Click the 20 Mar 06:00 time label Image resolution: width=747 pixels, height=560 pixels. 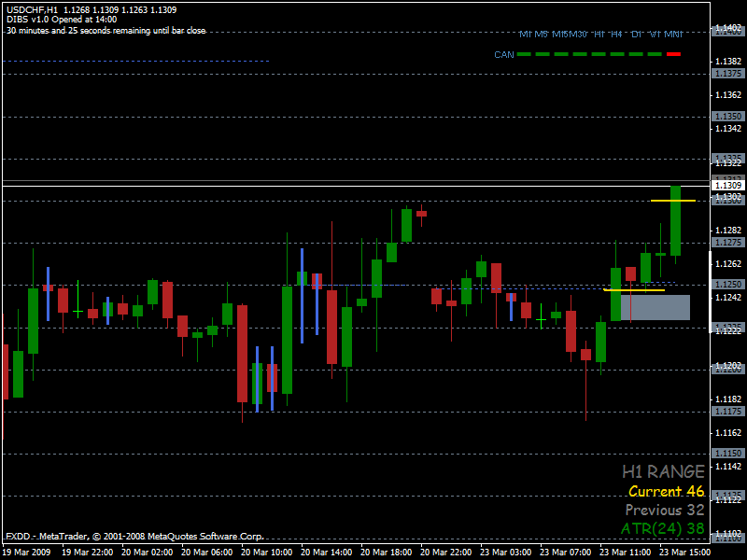(206, 553)
